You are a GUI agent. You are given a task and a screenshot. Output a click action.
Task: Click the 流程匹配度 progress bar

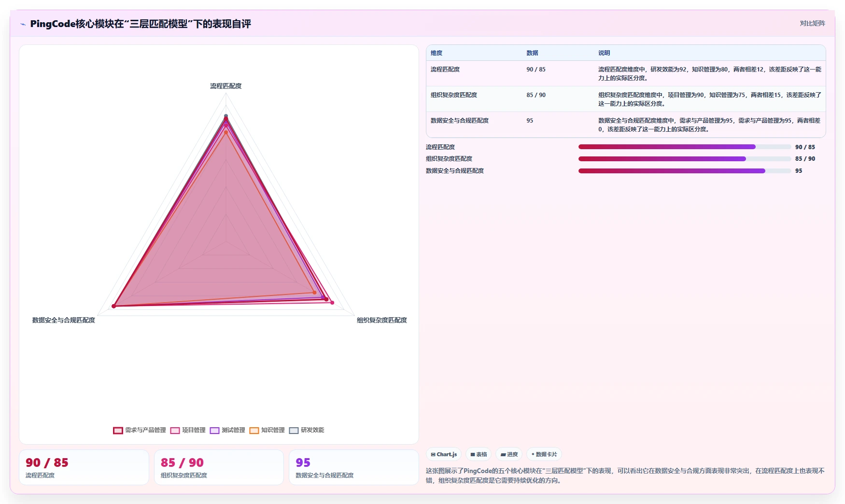[x=685, y=147]
